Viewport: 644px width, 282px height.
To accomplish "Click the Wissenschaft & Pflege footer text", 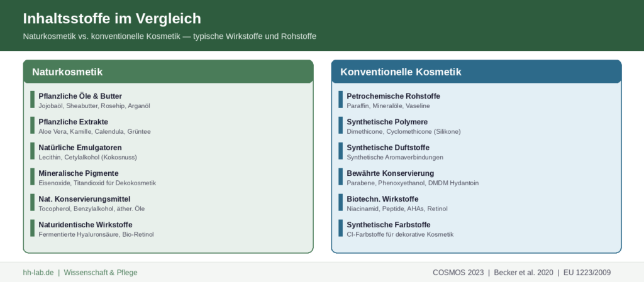I will pyautogui.click(x=101, y=273).
